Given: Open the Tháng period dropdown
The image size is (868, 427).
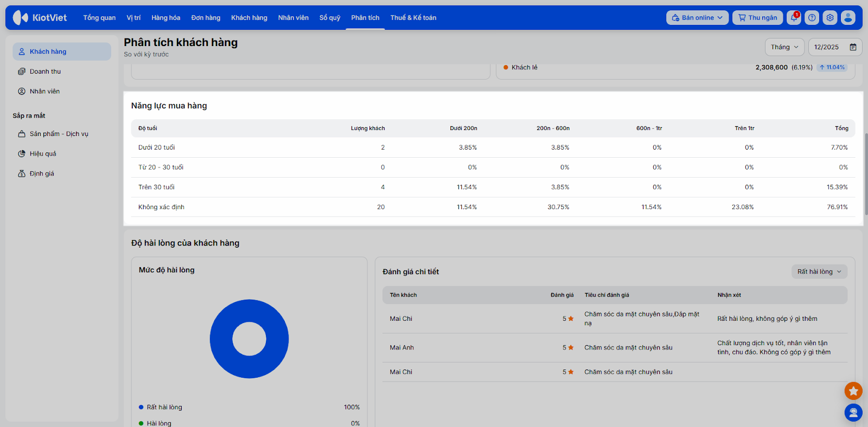Looking at the screenshot, I should click(784, 47).
